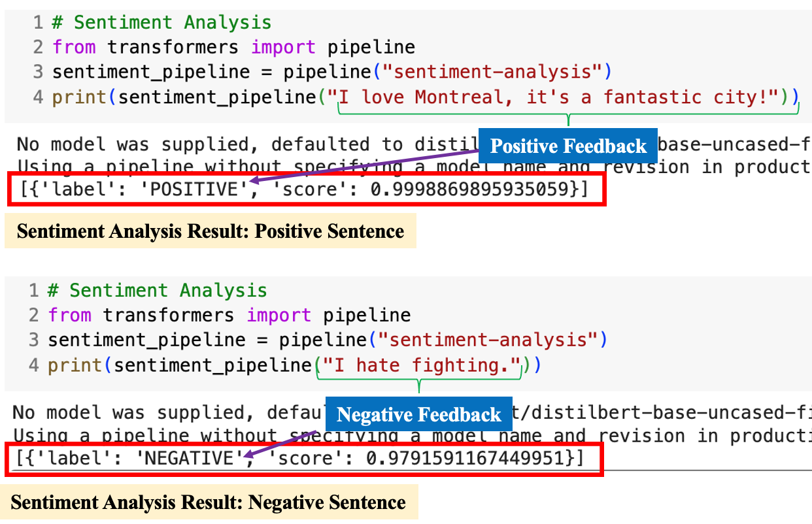Click line number 1 in first code cell

pos(38,23)
